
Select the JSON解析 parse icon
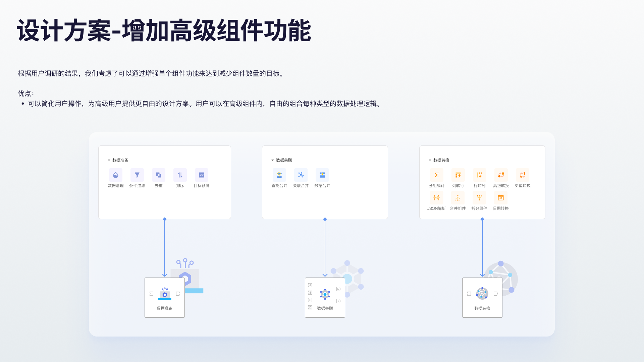point(436,198)
